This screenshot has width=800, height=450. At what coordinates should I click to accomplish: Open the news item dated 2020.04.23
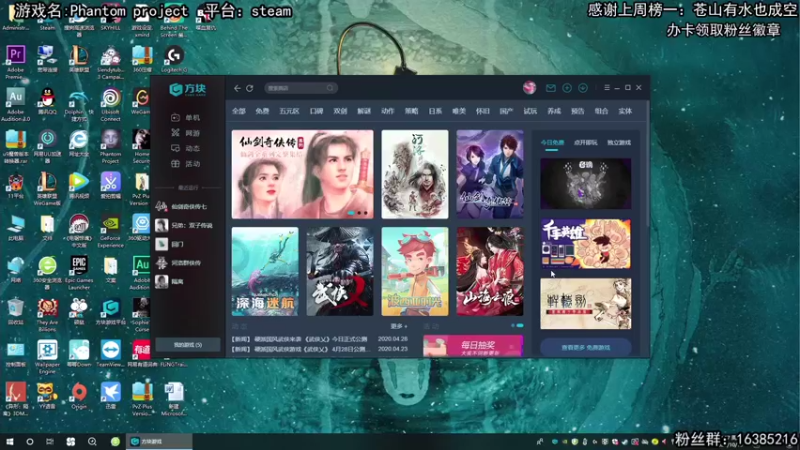(x=319, y=349)
